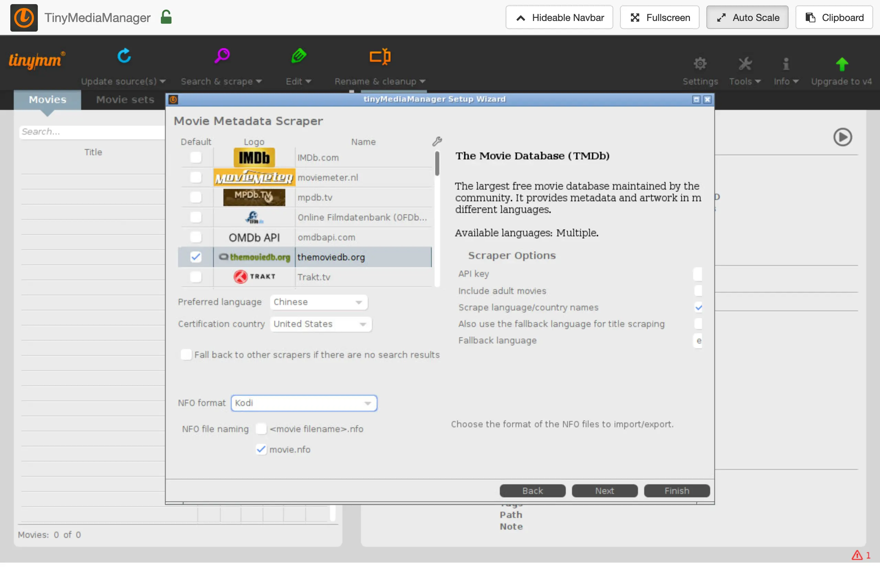The height and width of the screenshot is (588, 880).
Task: Click the movie Search... input field
Action: pos(92,132)
